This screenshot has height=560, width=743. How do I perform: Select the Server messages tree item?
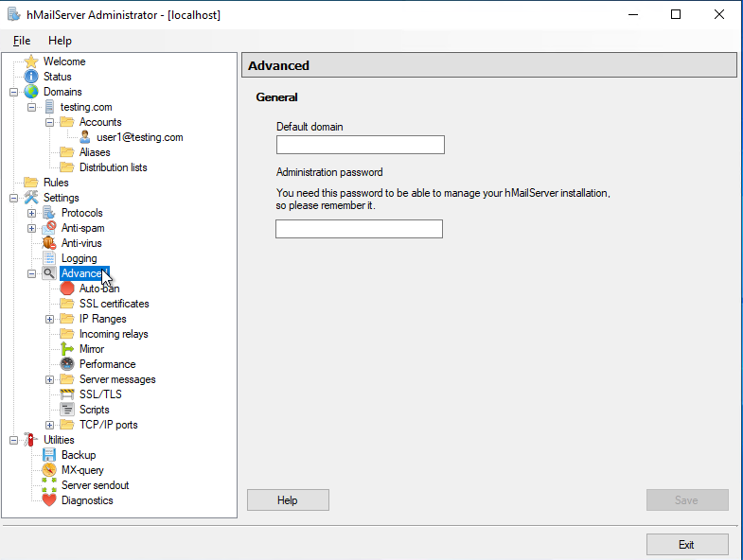point(117,379)
